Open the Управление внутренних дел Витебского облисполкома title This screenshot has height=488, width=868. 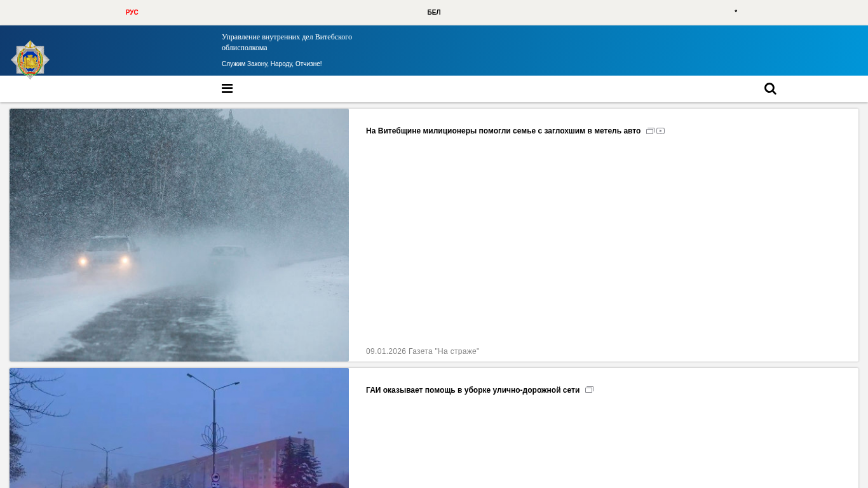click(287, 43)
